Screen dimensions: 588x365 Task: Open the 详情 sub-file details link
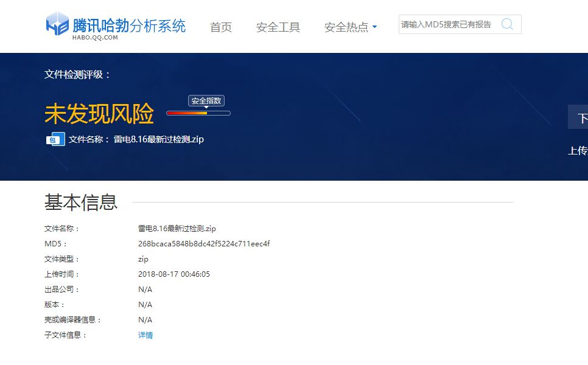click(x=145, y=335)
